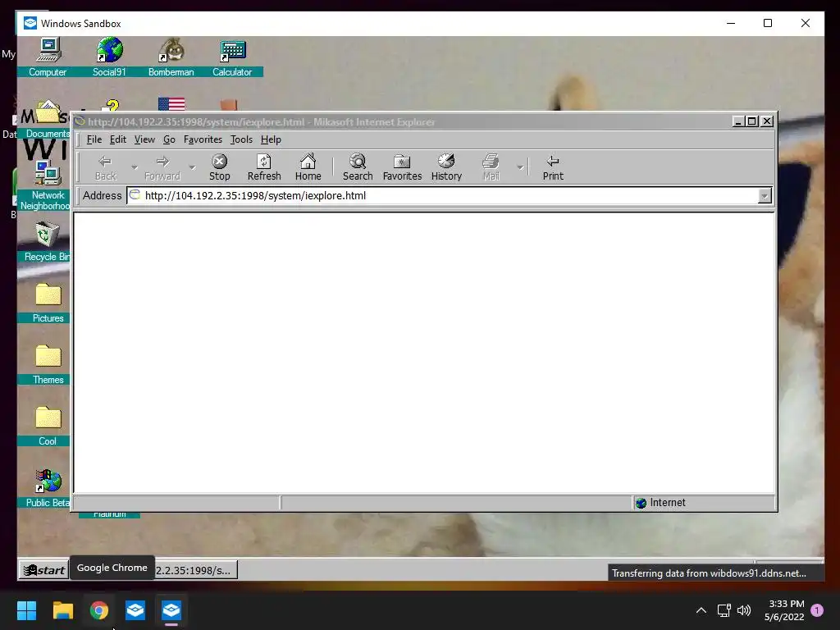The image size is (840, 630).
Task: Click the Mail toolbar button
Action: pos(491,167)
